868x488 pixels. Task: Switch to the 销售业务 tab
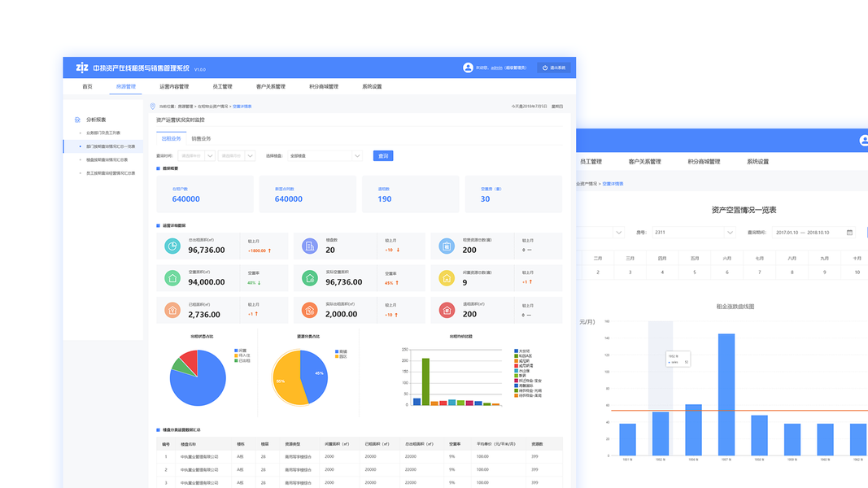click(201, 138)
